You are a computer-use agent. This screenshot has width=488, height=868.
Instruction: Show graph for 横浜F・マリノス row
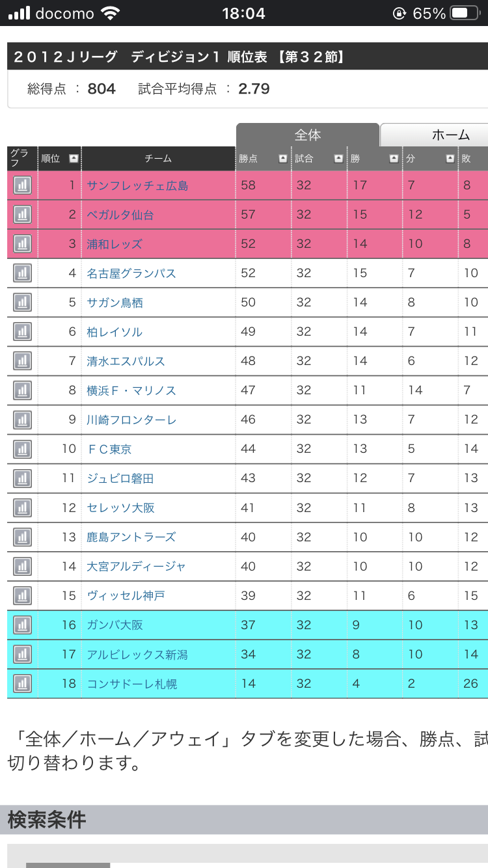pos(22,390)
